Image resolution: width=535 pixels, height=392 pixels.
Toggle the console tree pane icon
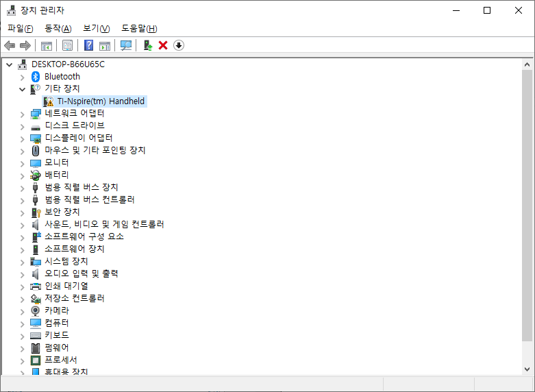click(47, 45)
